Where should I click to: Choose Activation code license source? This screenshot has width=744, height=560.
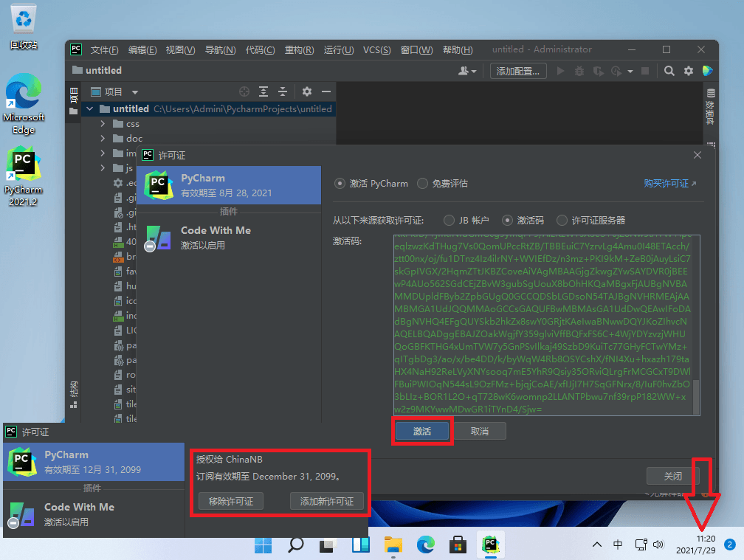[x=507, y=221]
